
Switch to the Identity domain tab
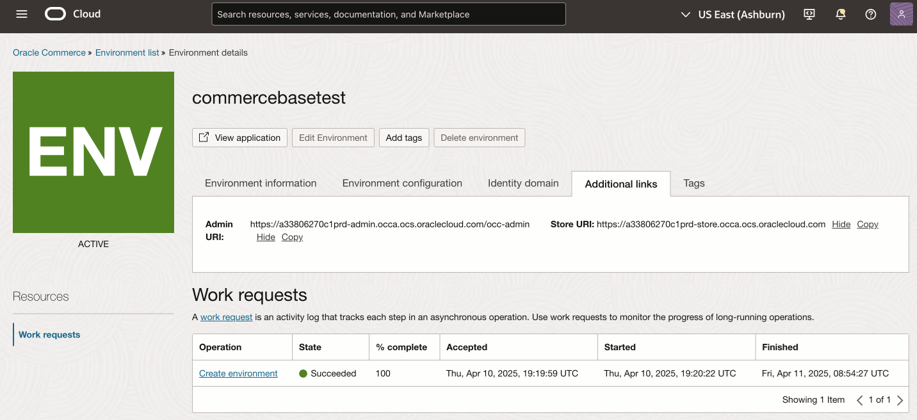(523, 183)
